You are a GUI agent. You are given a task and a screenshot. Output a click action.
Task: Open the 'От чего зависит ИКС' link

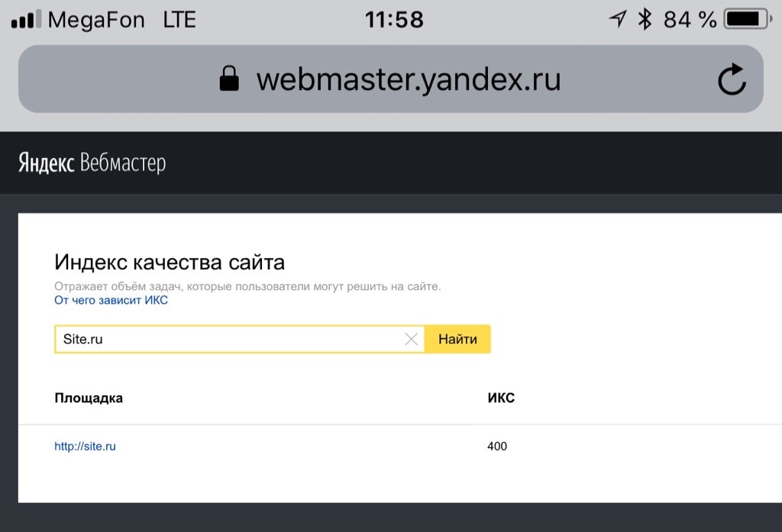tap(111, 301)
